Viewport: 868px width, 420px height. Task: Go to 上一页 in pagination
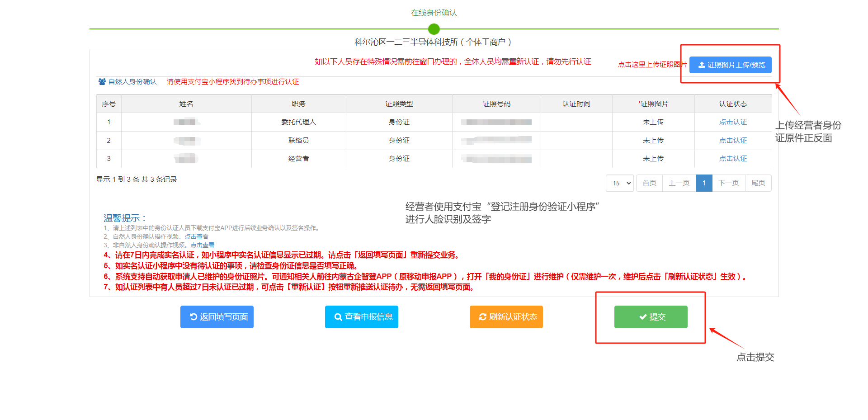point(679,183)
